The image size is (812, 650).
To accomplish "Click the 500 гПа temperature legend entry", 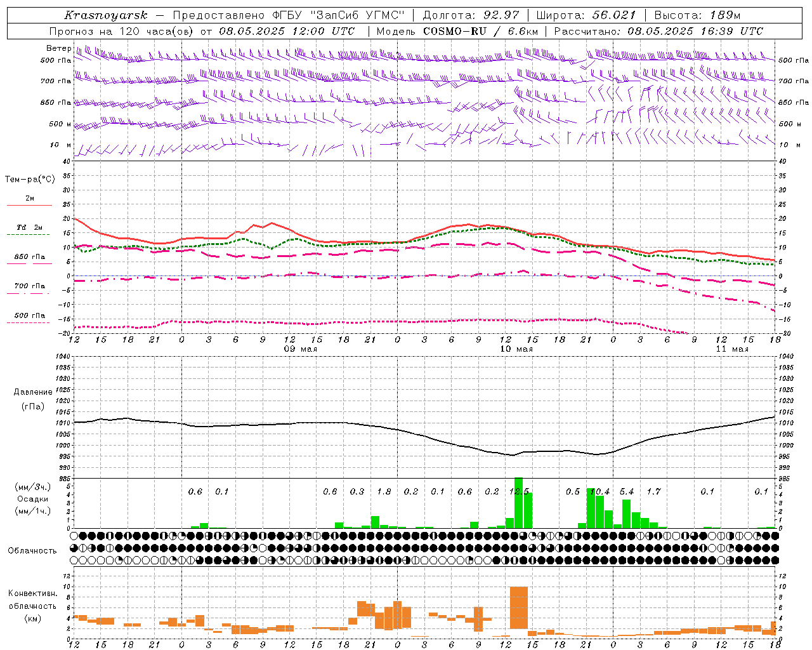I will (29, 315).
